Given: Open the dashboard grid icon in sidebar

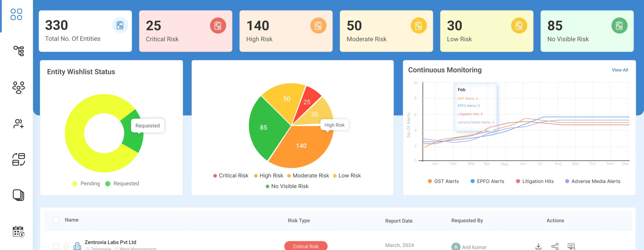Looking at the screenshot, I should (x=16, y=14).
